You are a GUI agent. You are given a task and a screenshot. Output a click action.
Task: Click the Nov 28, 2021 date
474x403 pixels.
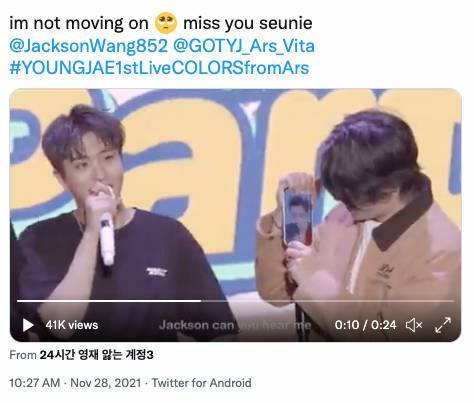[x=106, y=383]
